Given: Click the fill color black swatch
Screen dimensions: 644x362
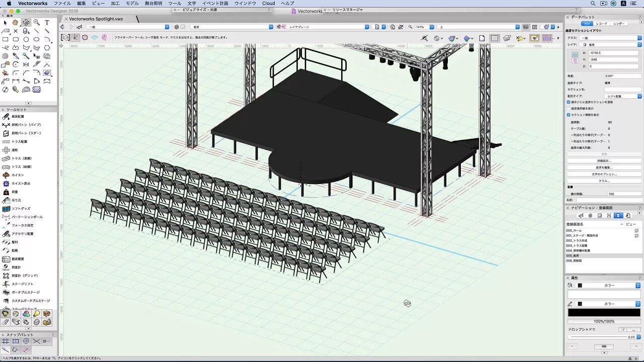Looking at the screenshot, I should [x=580, y=285].
